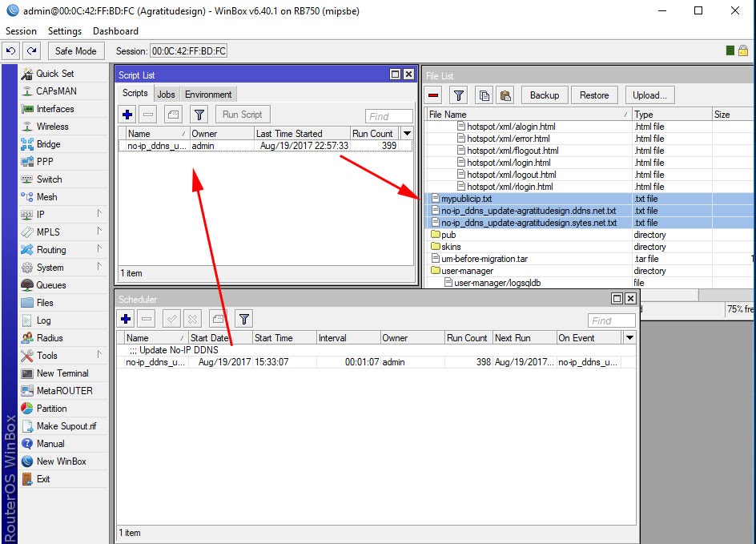Open the Run Count column dropdown arrow
756x544 pixels.
407,133
